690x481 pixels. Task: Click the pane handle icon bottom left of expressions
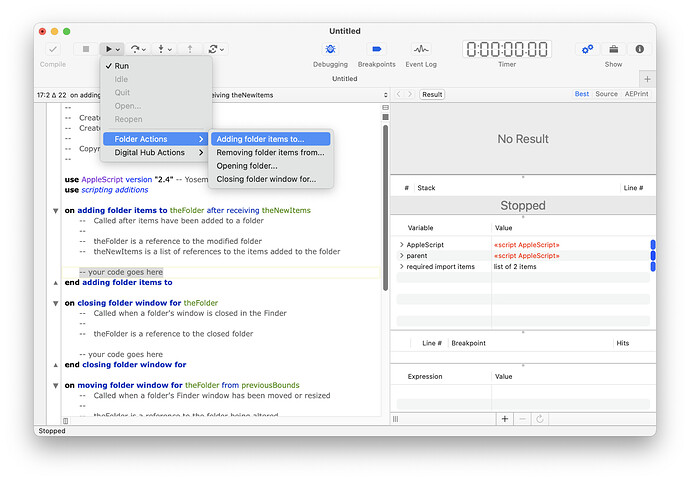coord(396,419)
